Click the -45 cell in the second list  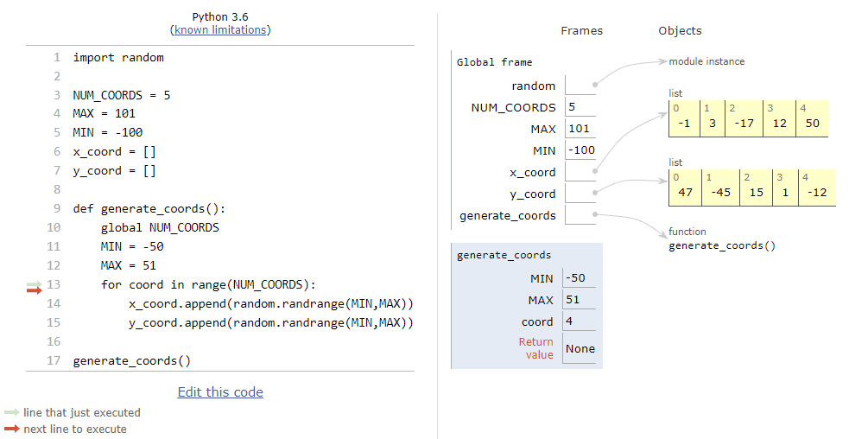point(720,192)
